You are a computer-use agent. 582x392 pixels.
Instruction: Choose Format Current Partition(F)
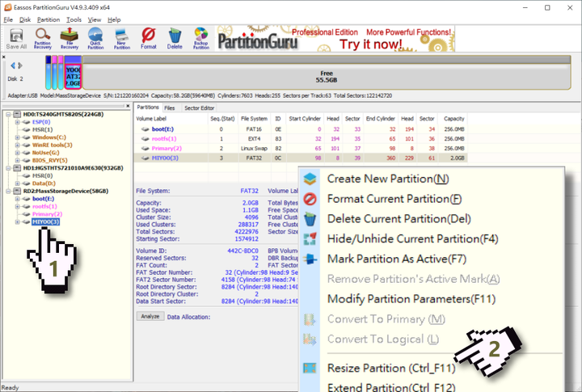click(x=394, y=199)
